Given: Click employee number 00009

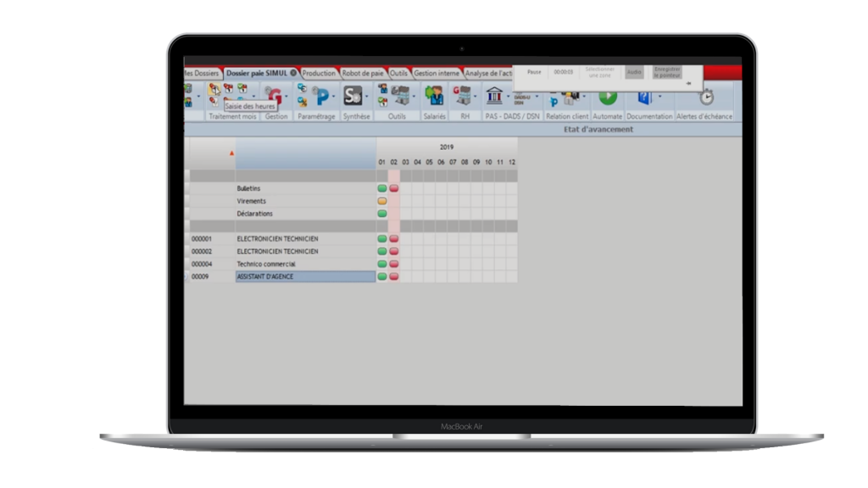Looking at the screenshot, I should [x=200, y=277].
